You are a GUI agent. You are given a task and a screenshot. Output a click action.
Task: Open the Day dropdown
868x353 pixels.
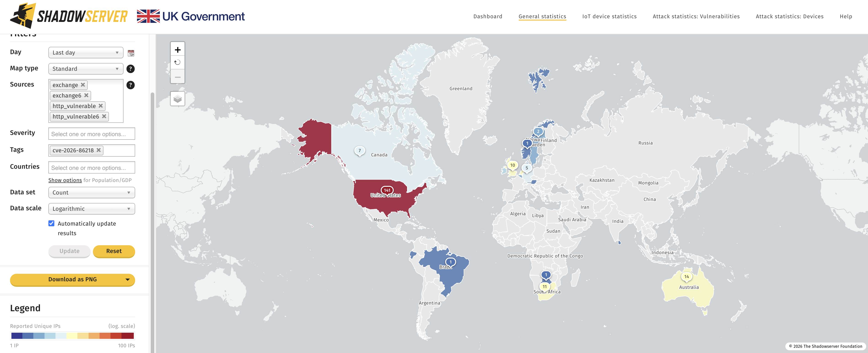coord(86,53)
